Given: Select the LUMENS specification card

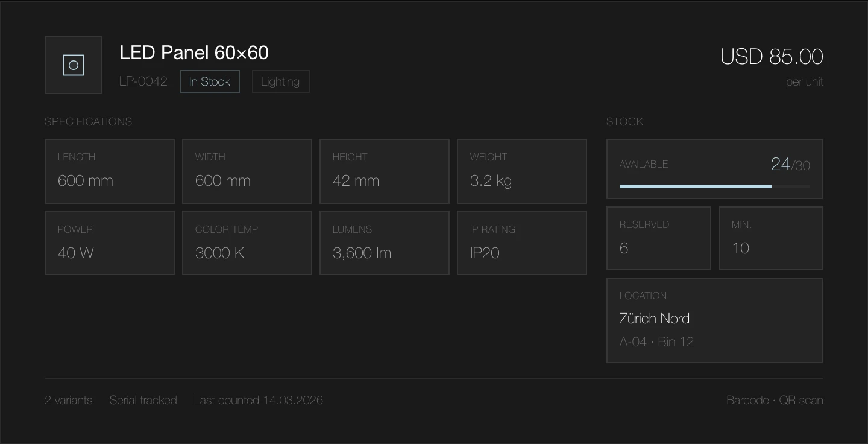Looking at the screenshot, I should click(384, 243).
